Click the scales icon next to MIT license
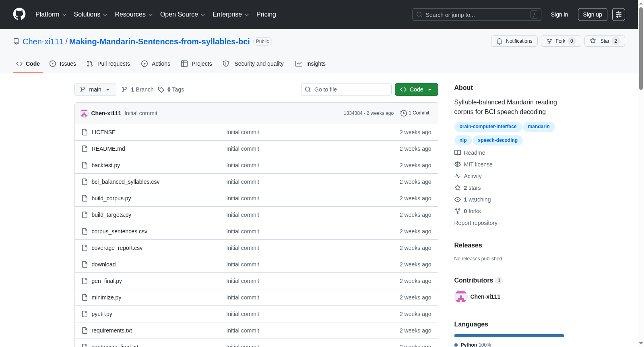Screen dimensions: 644x347 pyautogui.click(x=458, y=164)
